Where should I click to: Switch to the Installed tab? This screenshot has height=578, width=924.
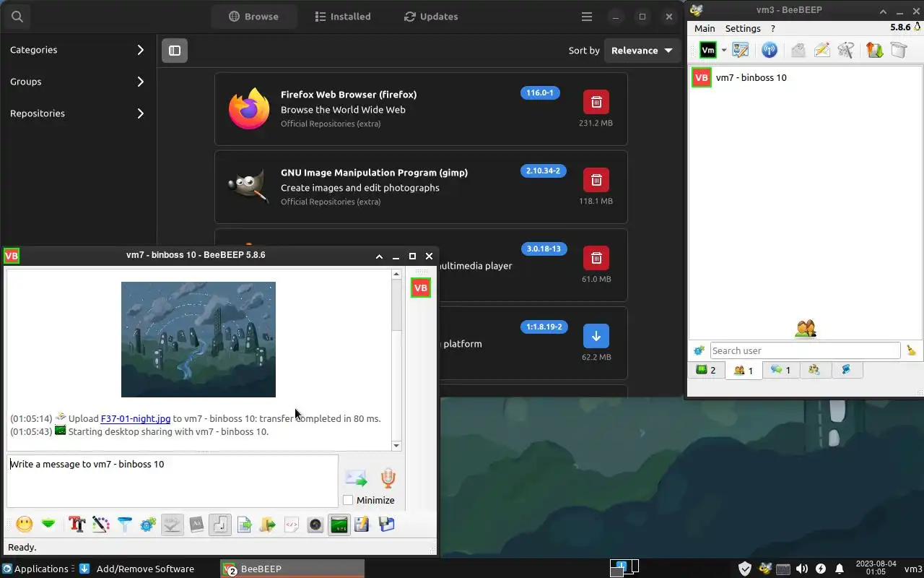tap(343, 17)
